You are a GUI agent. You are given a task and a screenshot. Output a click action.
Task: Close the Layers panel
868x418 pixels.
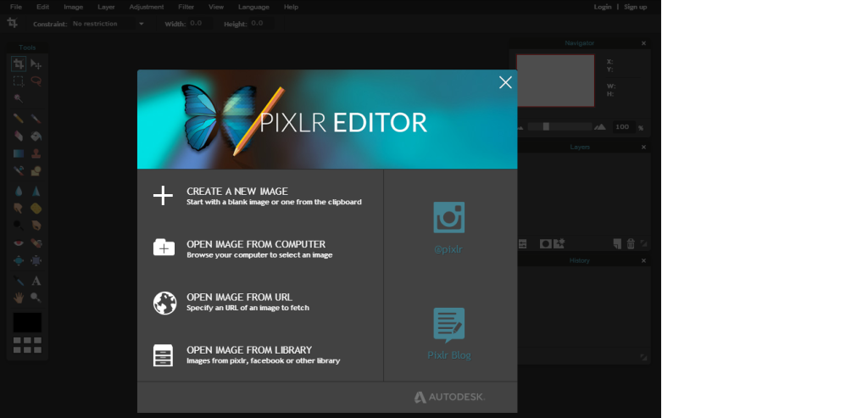(643, 148)
